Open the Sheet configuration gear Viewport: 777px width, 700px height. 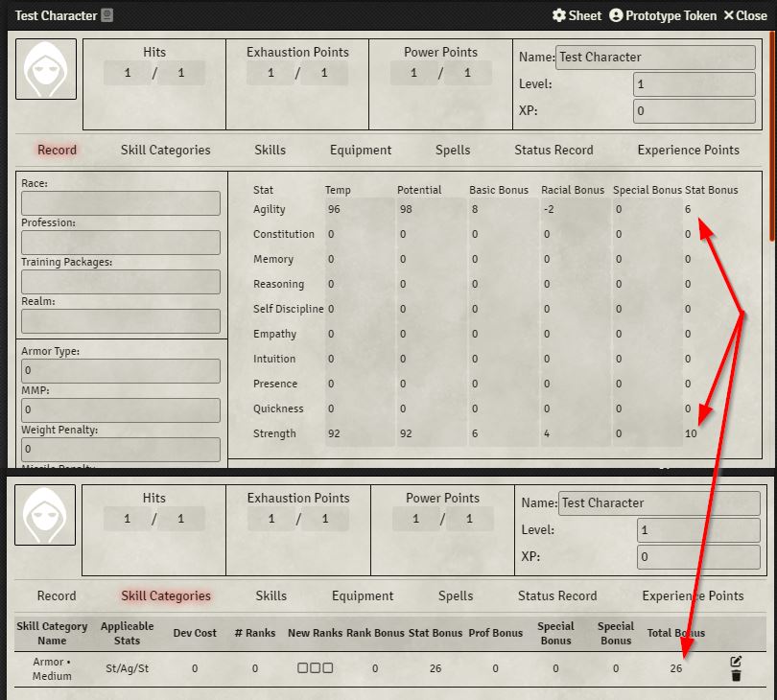tap(577, 15)
